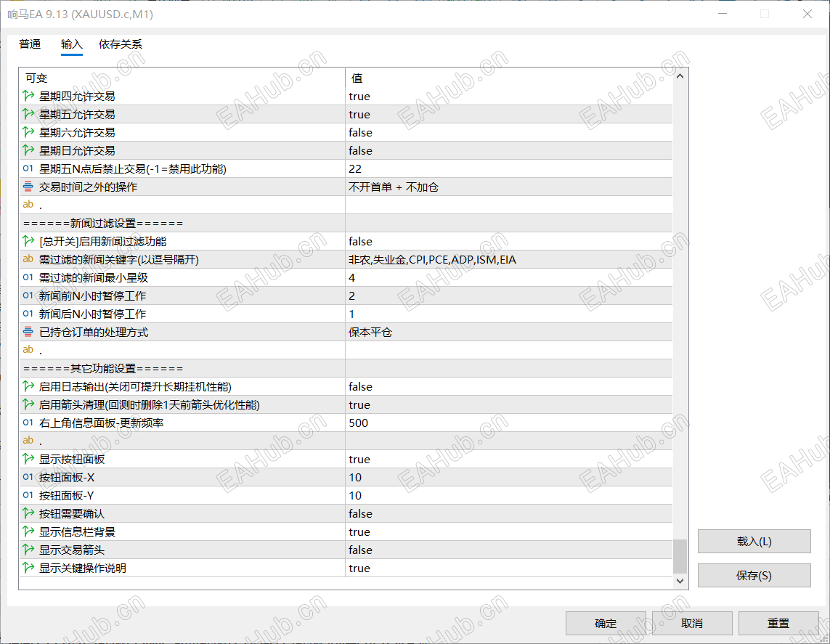Viewport: 830px width, 644px height.
Task: Click the integer icon beside 星期五N点后禁止交易
Action: pos(28,168)
